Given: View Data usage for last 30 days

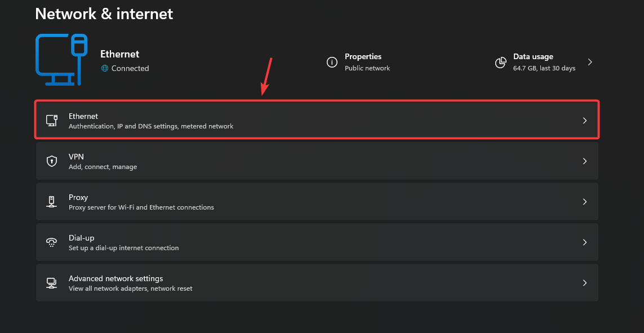Looking at the screenshot, I should [x=544, y=62].
